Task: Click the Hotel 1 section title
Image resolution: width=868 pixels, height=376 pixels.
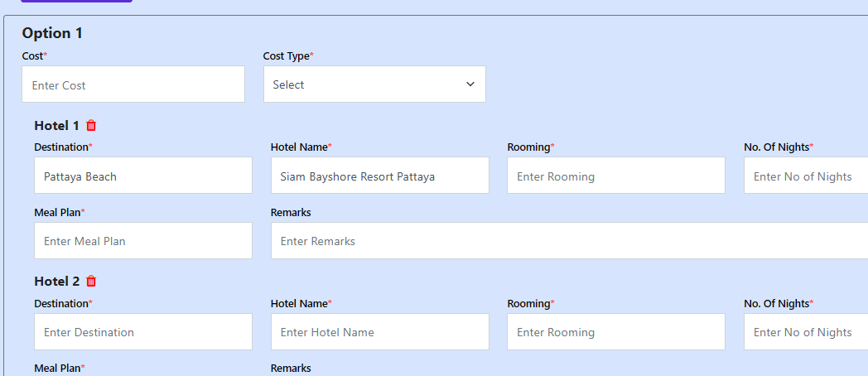Action: (x=56, y=126)
